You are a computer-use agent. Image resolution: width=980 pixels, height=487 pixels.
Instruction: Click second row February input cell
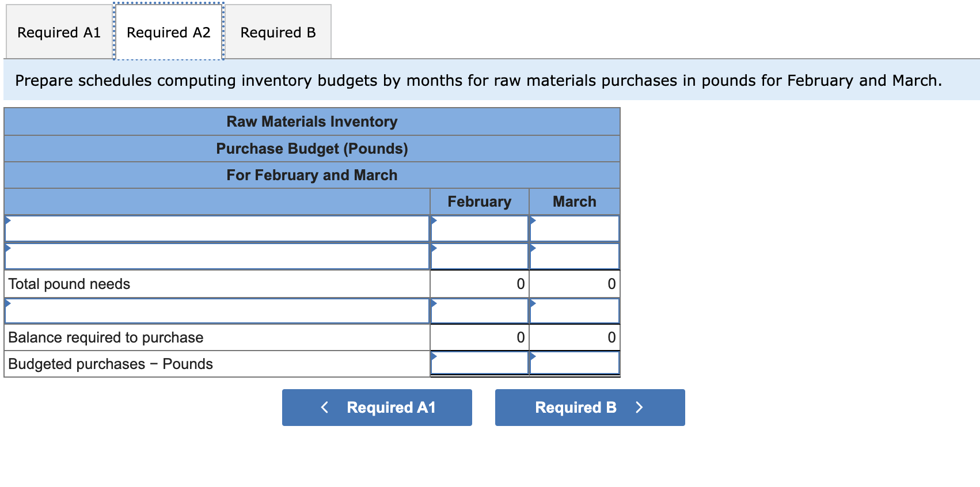click(480, 256)
